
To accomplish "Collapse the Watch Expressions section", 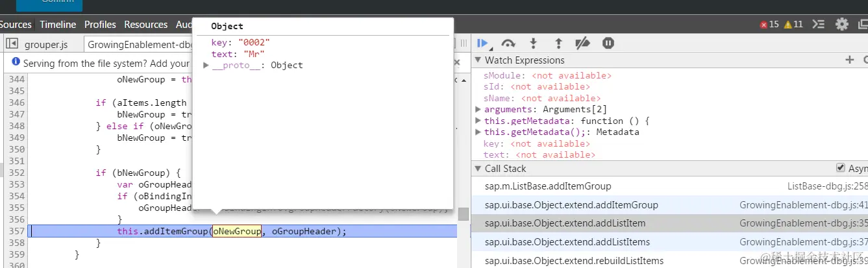I will tap(478, 60).
